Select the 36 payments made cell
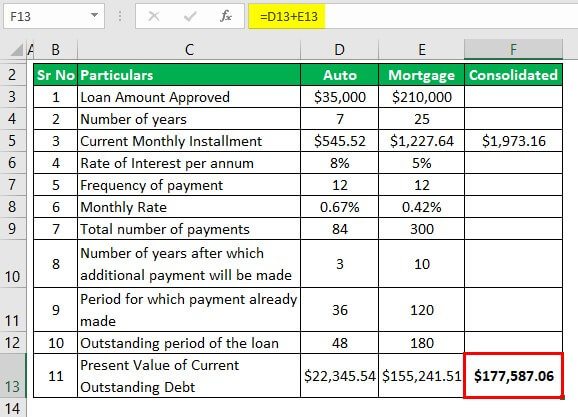Viewport: 578px width, 417px height. tap(340, 310)
